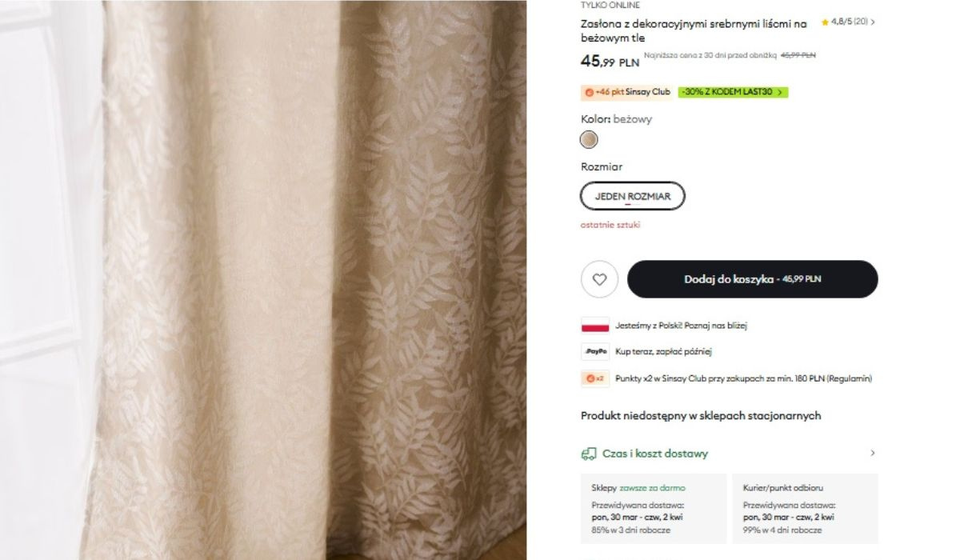Select the beige color swatch

tap(589, 140)
